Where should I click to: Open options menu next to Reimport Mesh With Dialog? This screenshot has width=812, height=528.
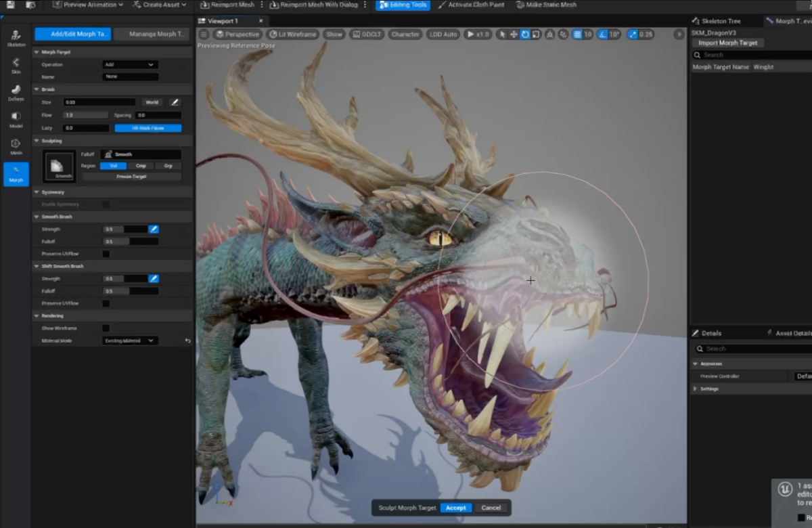(x=365, y=5)
